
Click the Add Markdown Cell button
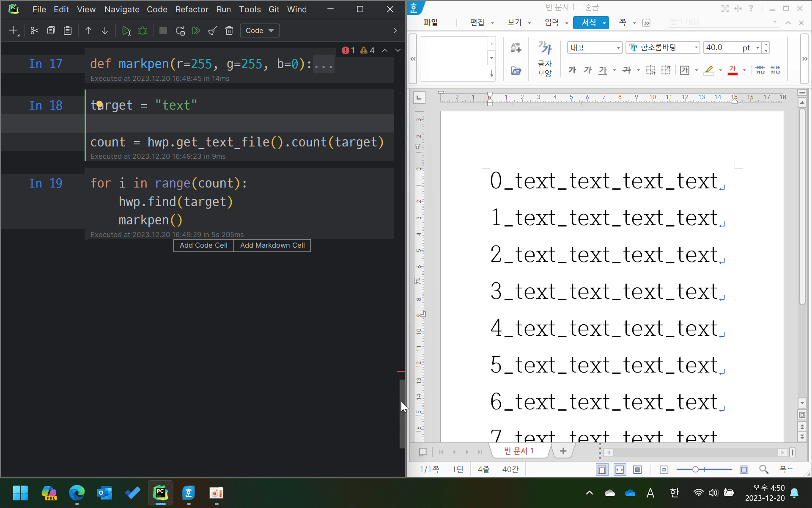272,246
